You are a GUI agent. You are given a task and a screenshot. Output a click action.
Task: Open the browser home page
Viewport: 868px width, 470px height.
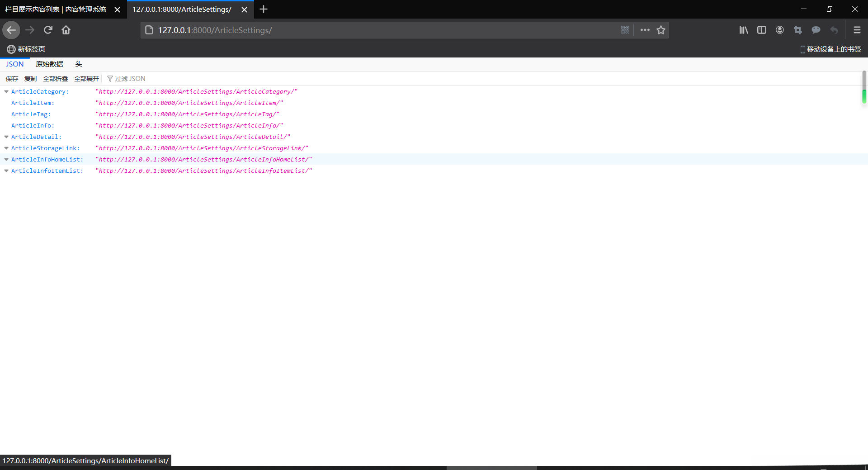coord(66,30)
